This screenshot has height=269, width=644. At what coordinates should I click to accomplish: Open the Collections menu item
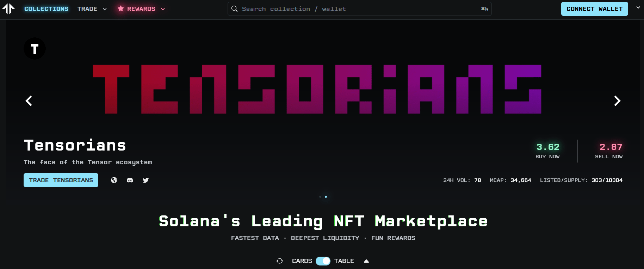coord(46,9)
